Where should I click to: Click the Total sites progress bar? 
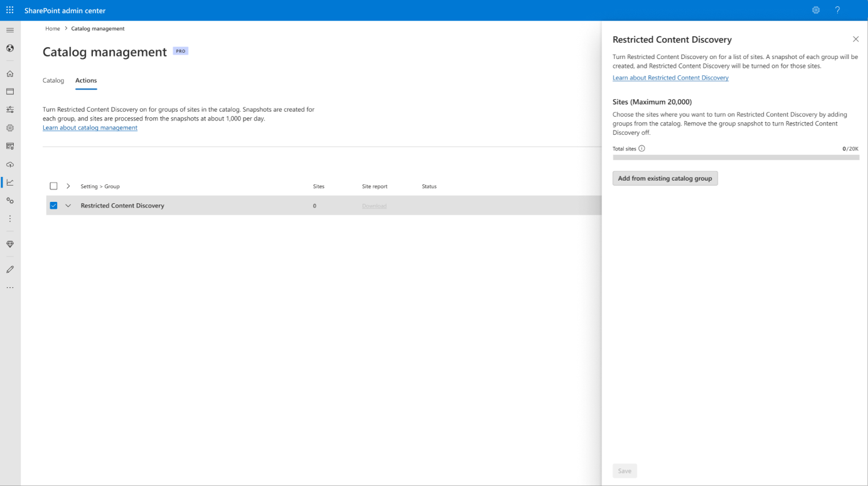pos(736,157)
